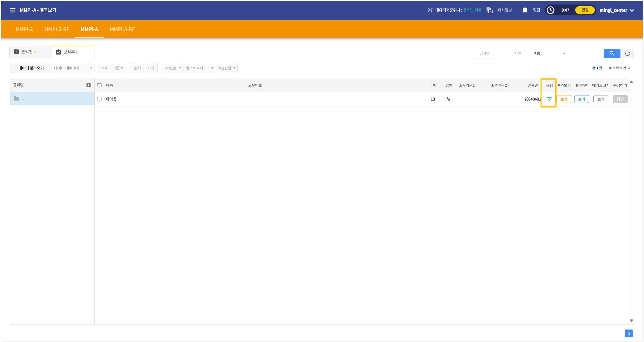Click the refresh list icon

click(x=627, y=53)
